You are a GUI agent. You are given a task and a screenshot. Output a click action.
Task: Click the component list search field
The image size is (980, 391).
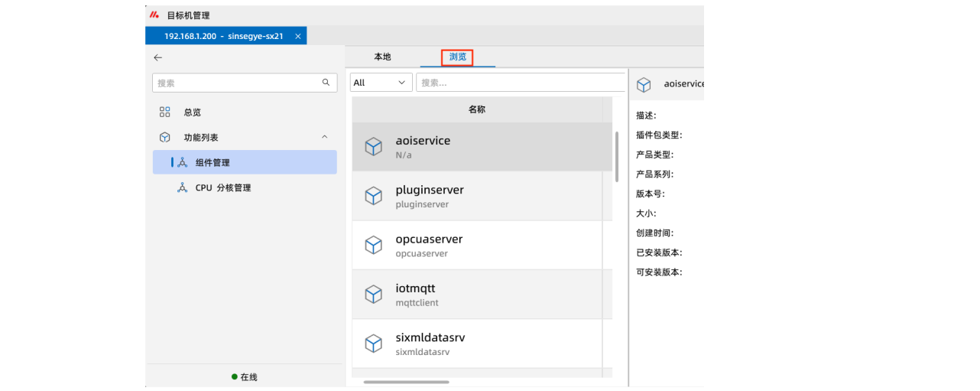click(520, 83)
